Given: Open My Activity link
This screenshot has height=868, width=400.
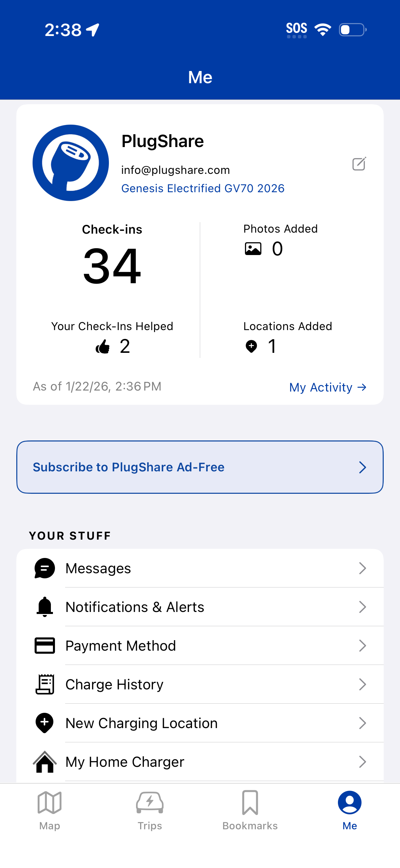Looking at the screenshot, I should pyautogui.click(x=328, y=387).
